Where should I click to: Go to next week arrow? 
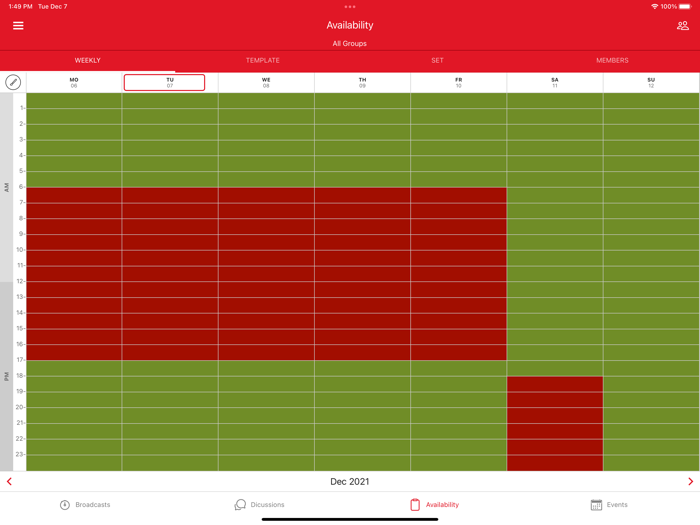pyautogui.click(x=690, y=481)
